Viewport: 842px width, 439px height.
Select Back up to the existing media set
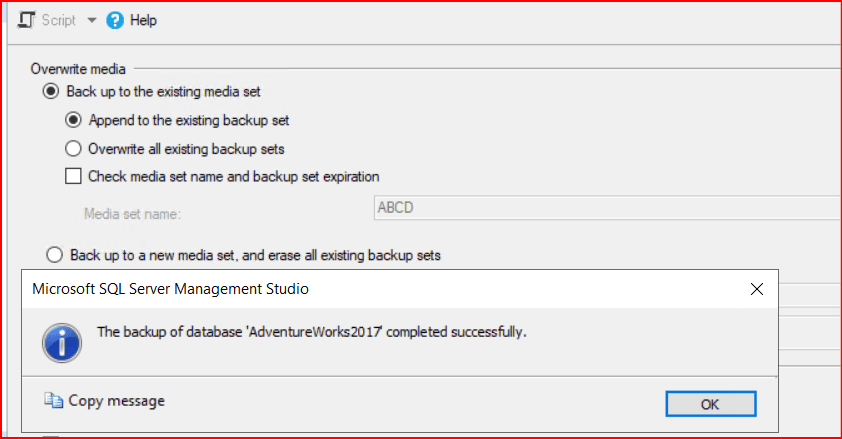[51, 92]
